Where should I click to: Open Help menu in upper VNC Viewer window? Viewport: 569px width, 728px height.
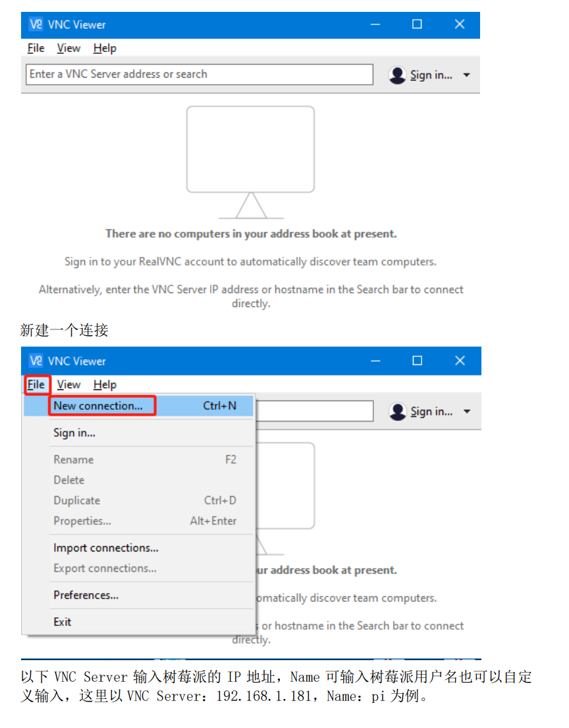pyautogui.click(x=105, y=48)
